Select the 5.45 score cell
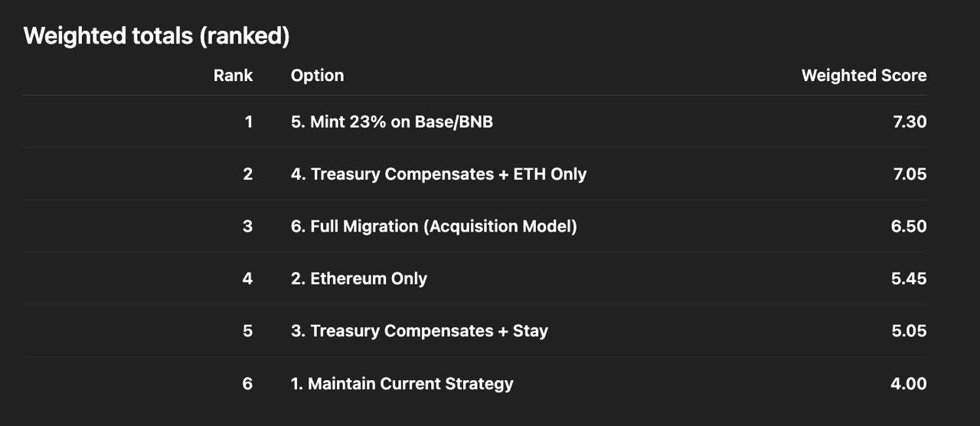Image resolution: width=980 pixels, height=426 pixels. pyautogui.click(x=909, y=278)
